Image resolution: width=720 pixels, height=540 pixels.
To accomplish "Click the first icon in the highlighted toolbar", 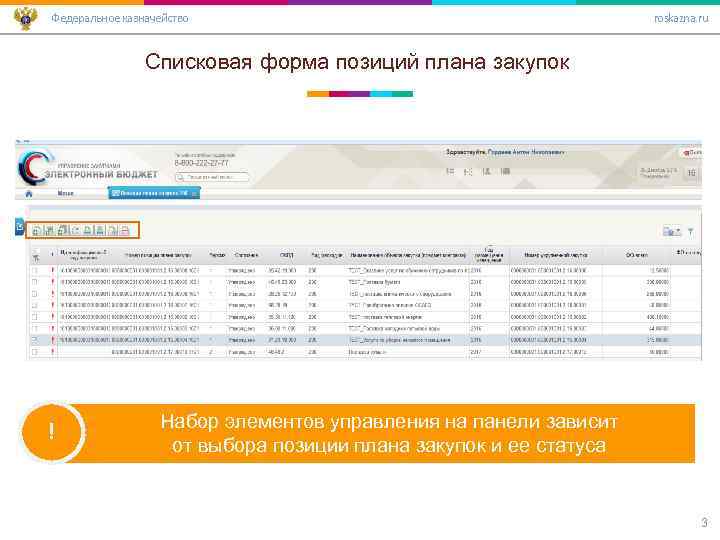I will [36, 230].
